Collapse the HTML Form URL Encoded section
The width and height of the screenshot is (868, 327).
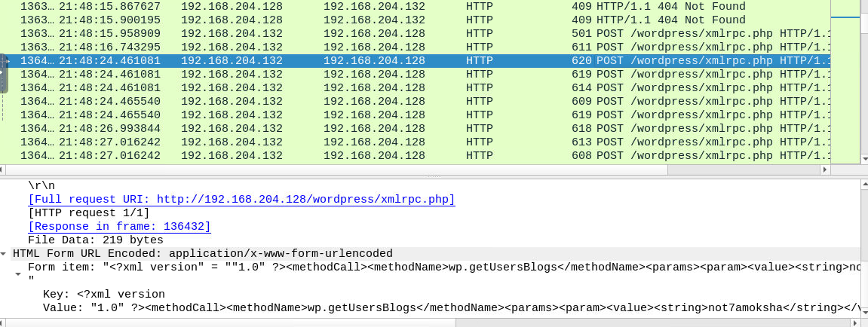tap(4, 254)
